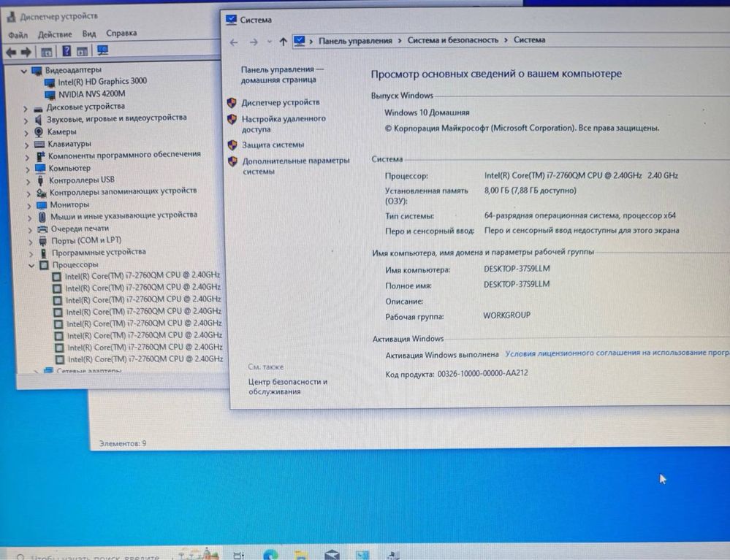Open the Файл menu

coord(18,35)
